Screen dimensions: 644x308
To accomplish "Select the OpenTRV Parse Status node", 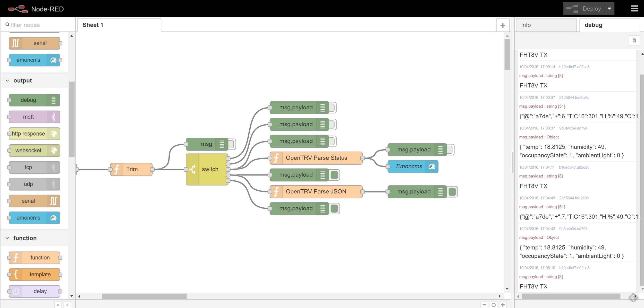I will click(316, 158).
